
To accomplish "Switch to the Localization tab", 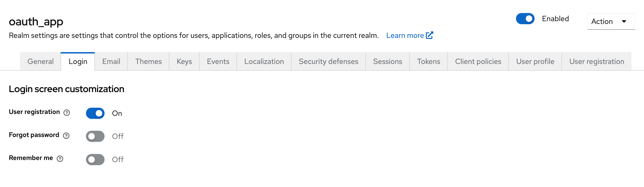I will click(264, 61).
